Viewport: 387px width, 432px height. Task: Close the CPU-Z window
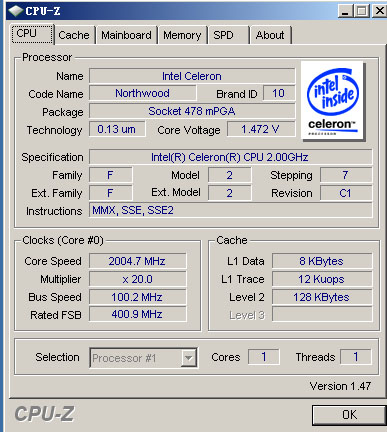(x=379, y=11)
